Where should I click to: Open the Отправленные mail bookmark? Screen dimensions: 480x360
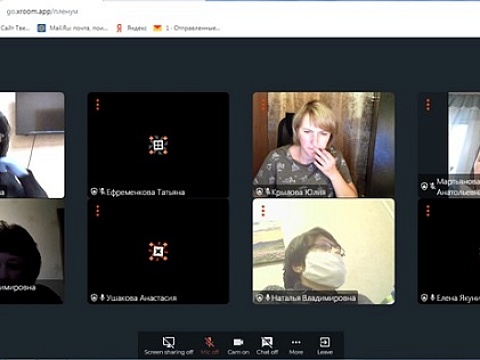point(186,28)
